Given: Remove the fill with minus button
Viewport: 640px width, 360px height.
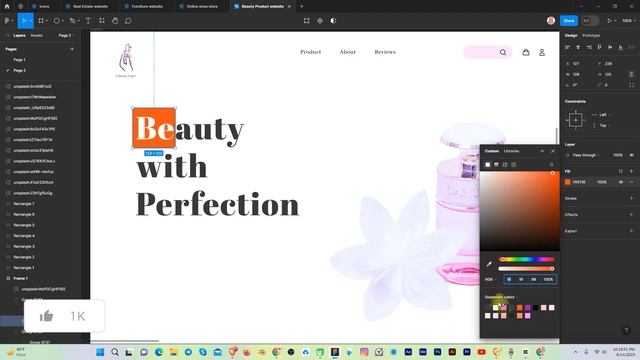Looking at the screenshot, I should coord(632,182).
